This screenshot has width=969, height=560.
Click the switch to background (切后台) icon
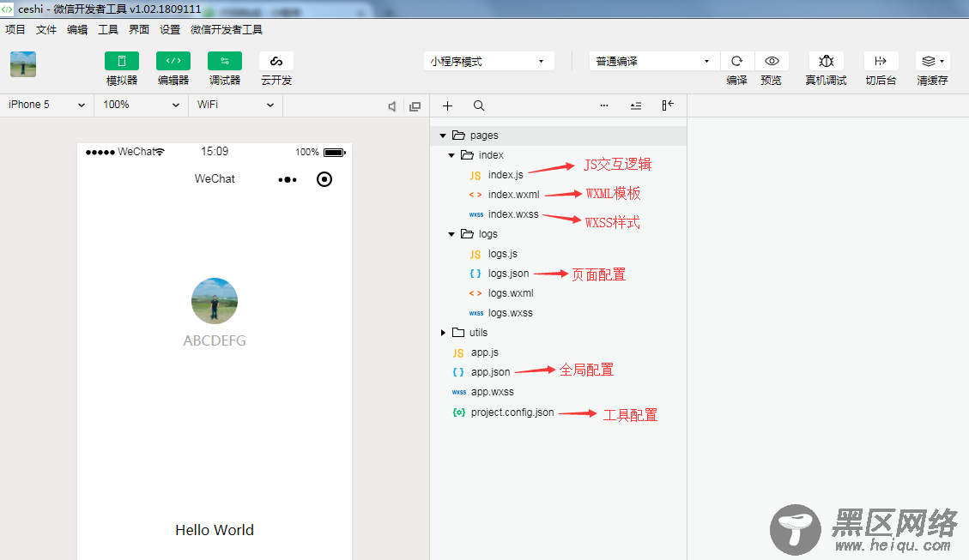(881, 61)
